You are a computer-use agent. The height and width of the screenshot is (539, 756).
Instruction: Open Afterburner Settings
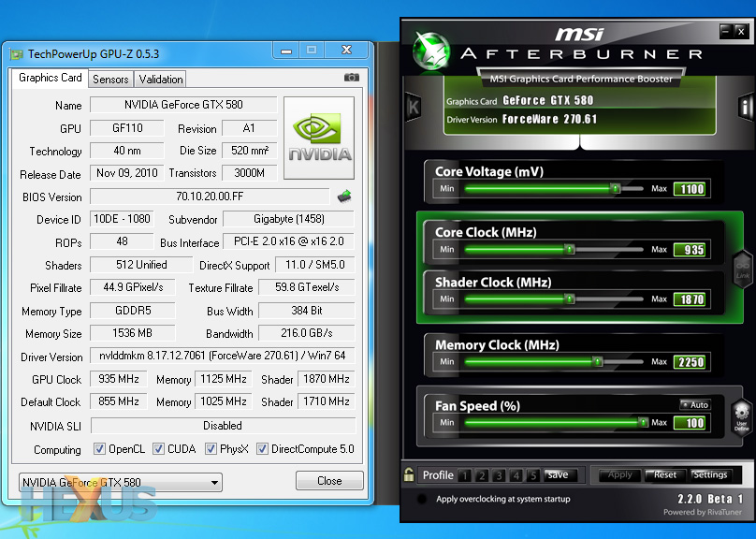(710, 474)
